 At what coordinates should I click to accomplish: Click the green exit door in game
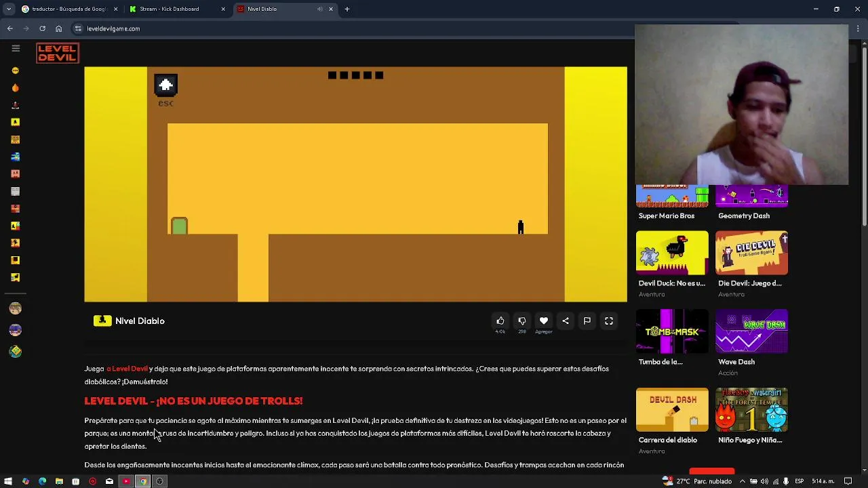point(179,226)
